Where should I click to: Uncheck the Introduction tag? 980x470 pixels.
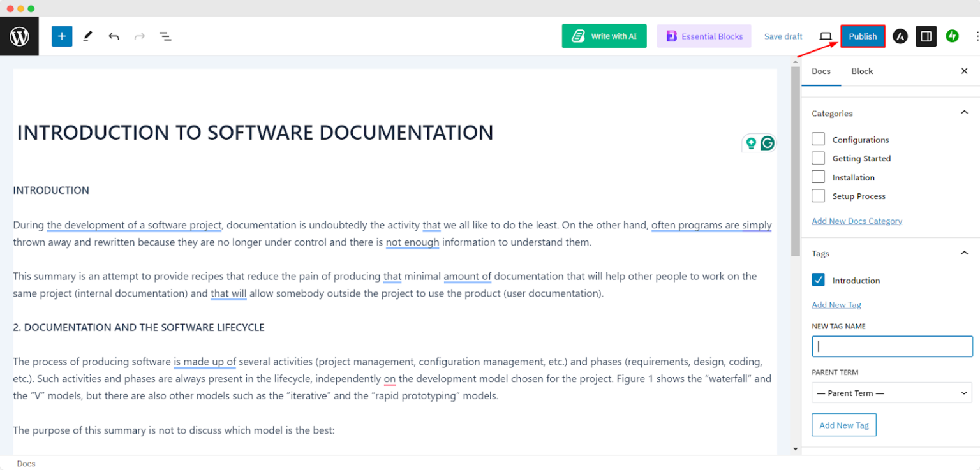tap(818, 279)
